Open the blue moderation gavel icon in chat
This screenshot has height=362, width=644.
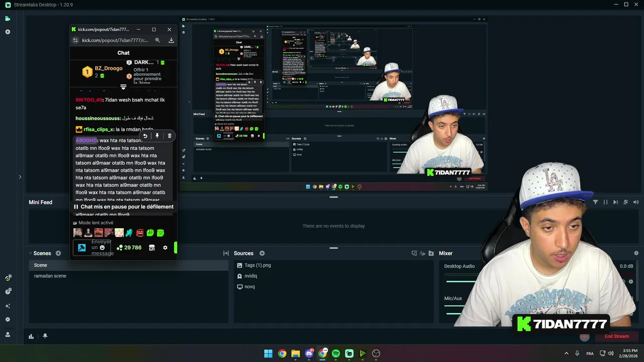(x=82, y=247)
